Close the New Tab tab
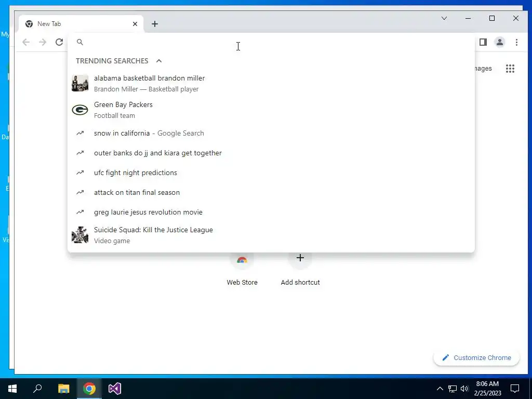 pos(135,24)
